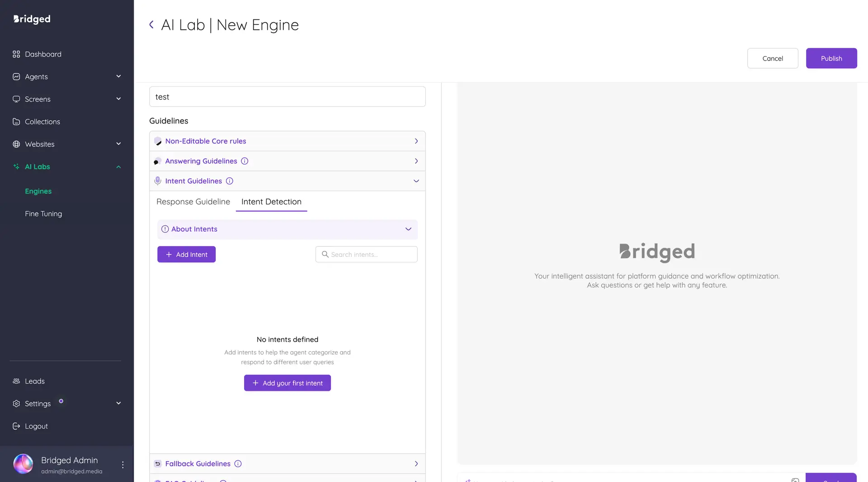The image size is (868, 482).
Task: Click the info icon beside Answering Guidelines
Action: coord(245,161)
